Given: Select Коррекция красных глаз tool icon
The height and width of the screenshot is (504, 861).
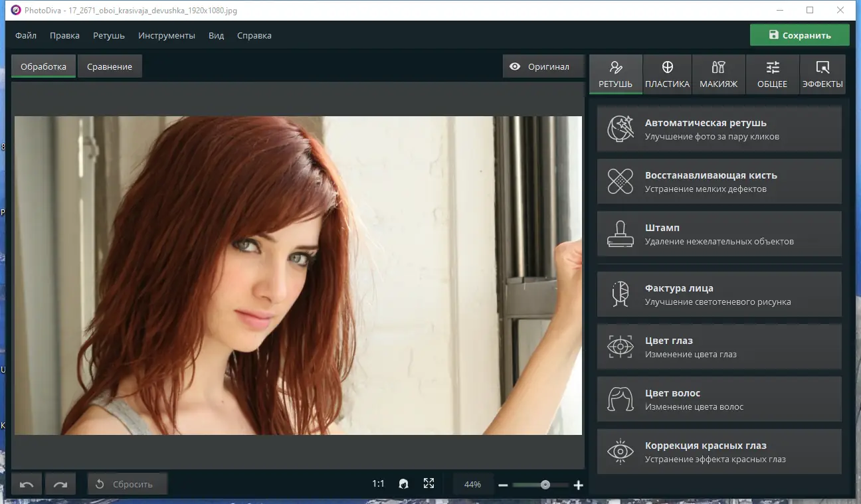Looking at the screenshot, I should [620, 451].
